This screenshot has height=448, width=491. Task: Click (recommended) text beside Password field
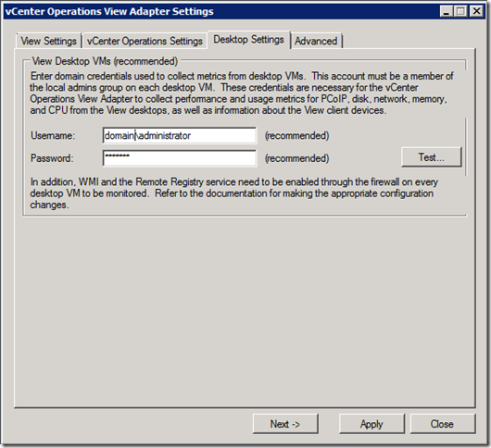[x=296, y=158]
